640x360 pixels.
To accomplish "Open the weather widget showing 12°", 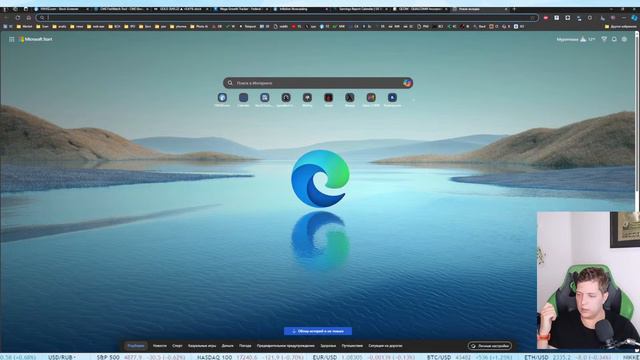I will coord(576,39).
